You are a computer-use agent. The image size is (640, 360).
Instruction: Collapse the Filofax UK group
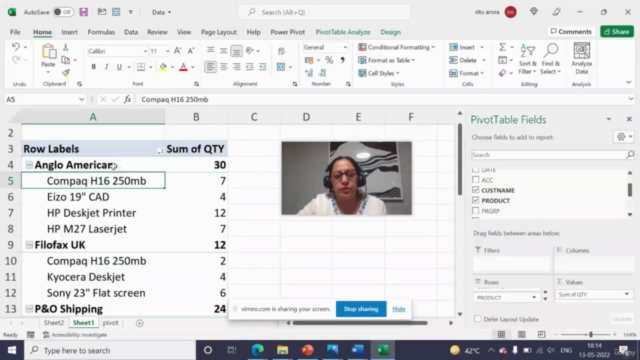click(29, 245)
